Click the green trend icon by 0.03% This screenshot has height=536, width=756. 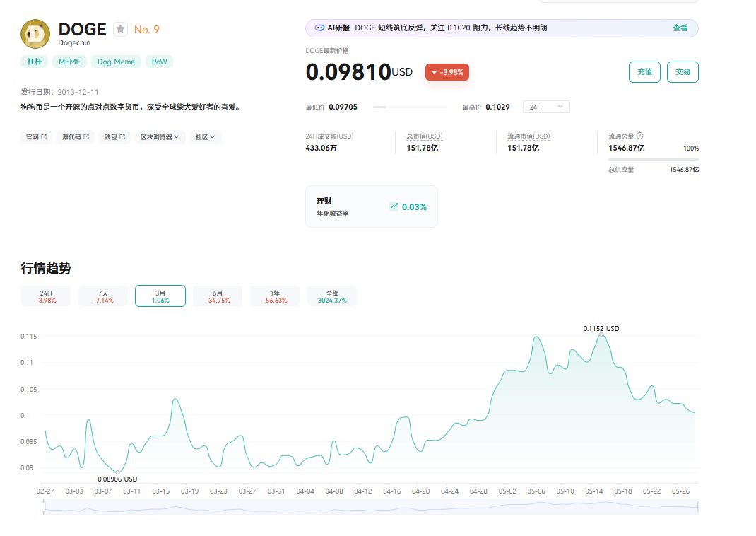tap(394, 206)
